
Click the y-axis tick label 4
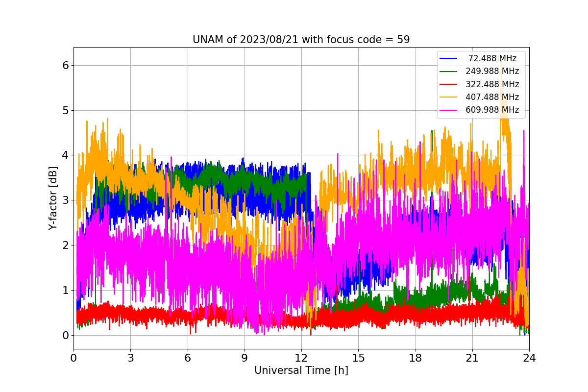[65, 155]
